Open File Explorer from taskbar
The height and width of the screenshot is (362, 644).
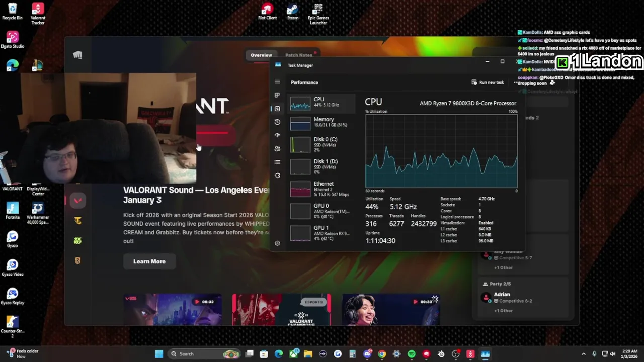pyautogui.click(x=308, y=354)
